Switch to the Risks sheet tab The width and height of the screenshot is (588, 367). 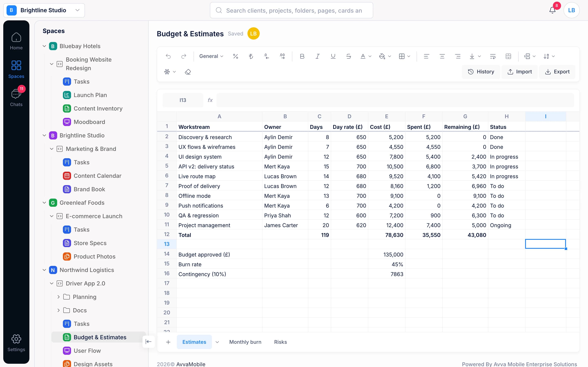[280, 342]
